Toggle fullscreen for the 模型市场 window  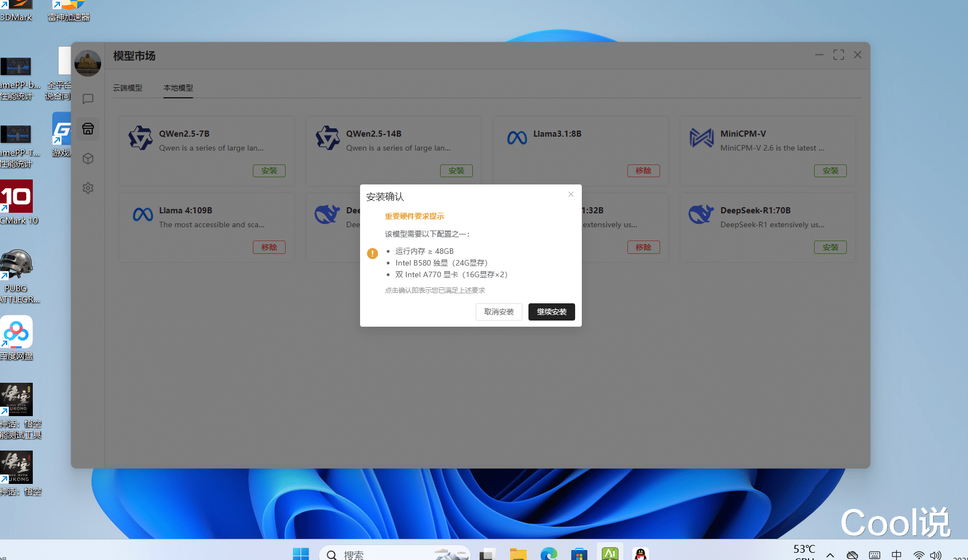[839, 55]
